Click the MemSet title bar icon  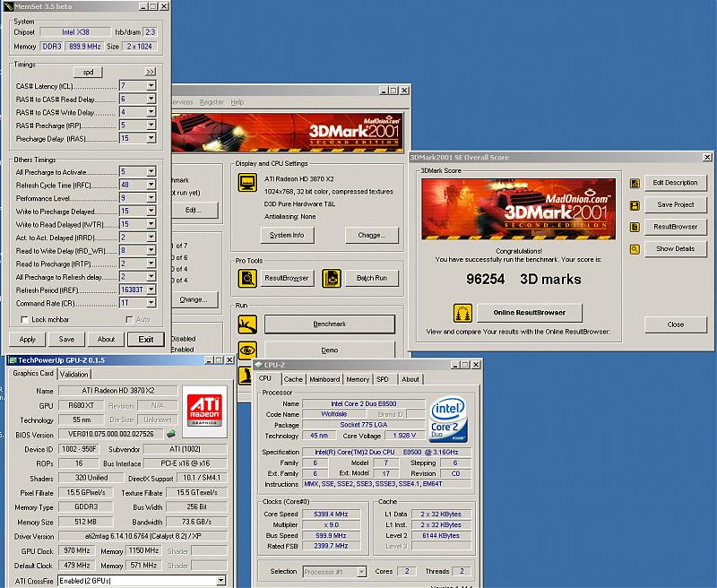[8, 6]
